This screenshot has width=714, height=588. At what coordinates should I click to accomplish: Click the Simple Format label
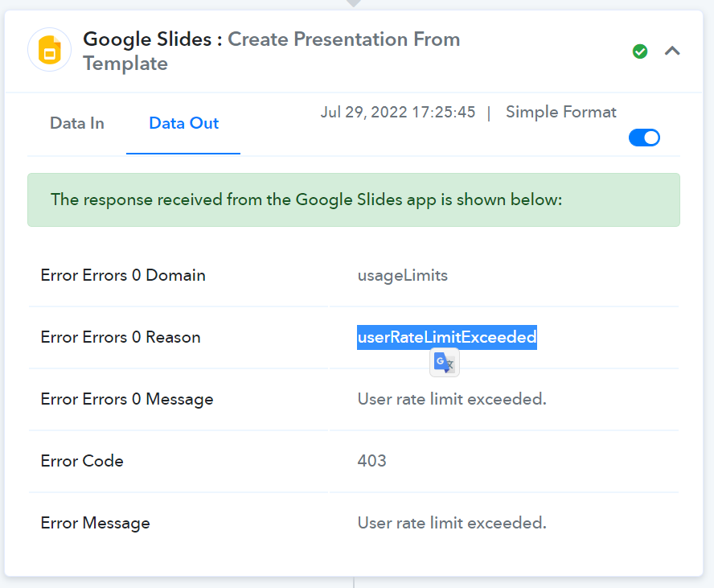pyautogui.click(x=561, y=112)
